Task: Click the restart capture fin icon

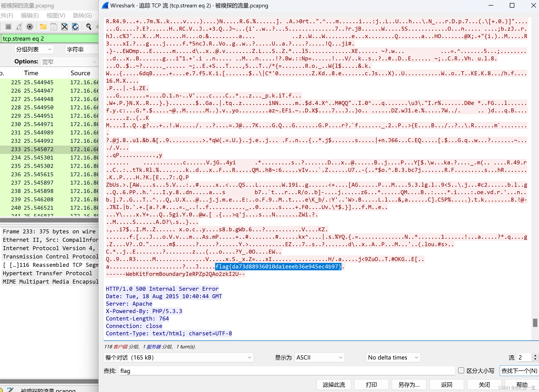Action: point(19,27)
